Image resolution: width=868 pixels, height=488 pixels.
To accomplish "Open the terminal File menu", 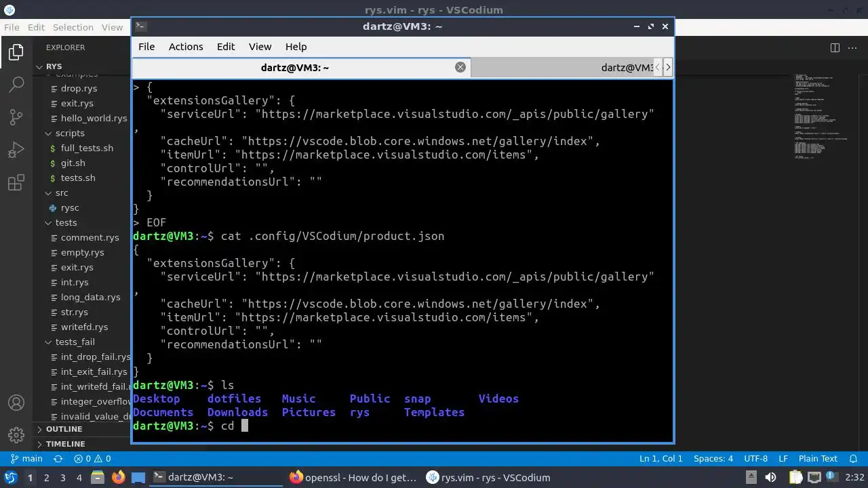I will click(146, 47).
